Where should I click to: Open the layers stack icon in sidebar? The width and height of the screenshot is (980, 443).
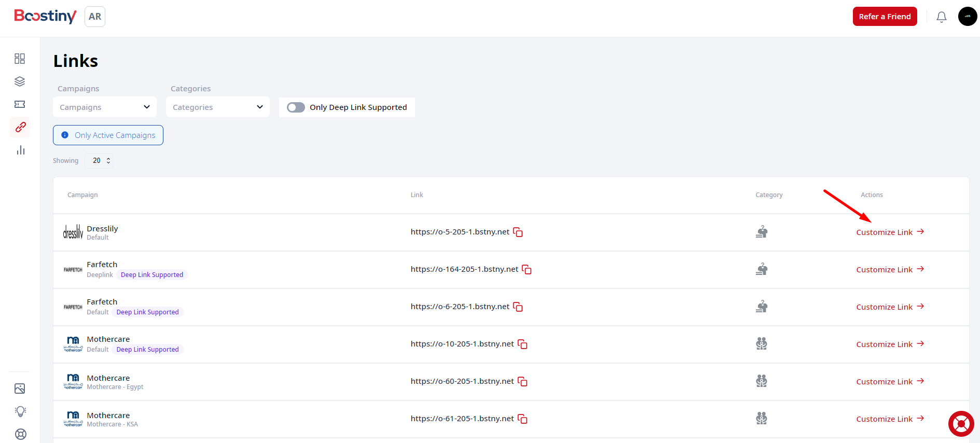pos(20,81)
